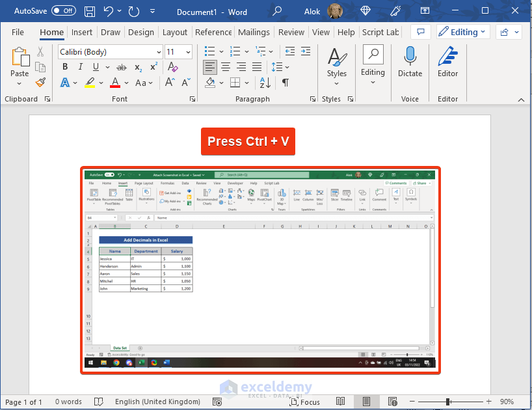Viewport: 532px width, 410px height.
Task: Open the search magnifier in title bar
Action: click(x=277, y=11)
